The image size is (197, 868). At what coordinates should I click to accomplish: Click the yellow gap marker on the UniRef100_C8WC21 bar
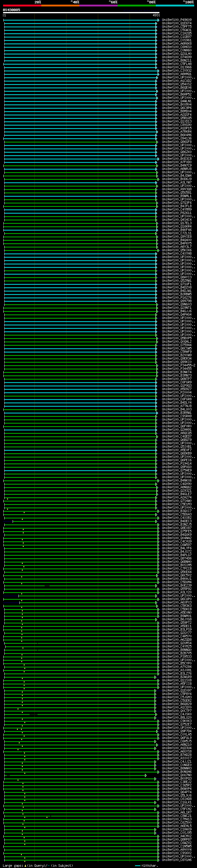[x=47, y=817]
